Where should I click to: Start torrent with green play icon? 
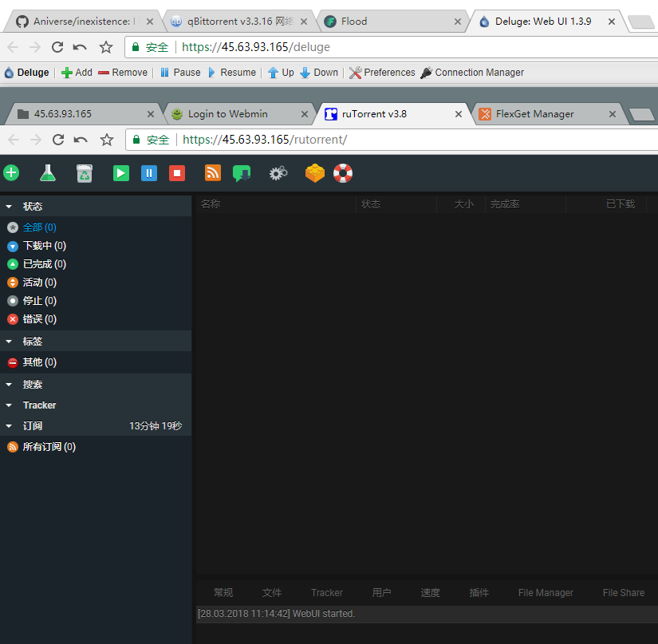[x=121, y=173]
